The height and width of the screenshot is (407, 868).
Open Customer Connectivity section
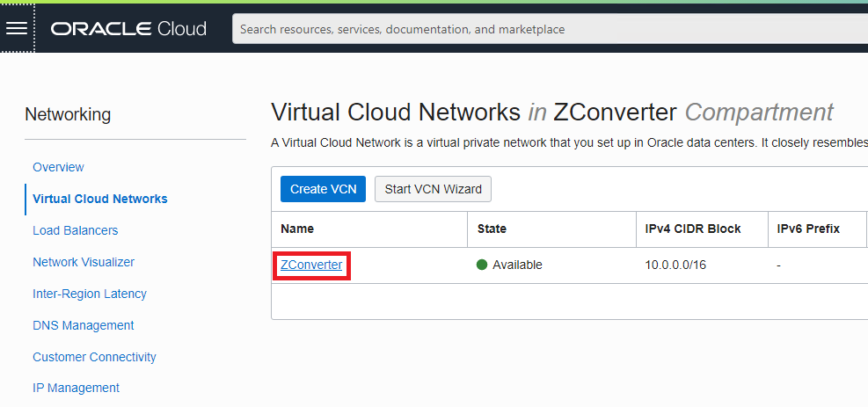(x=94, y=357)
